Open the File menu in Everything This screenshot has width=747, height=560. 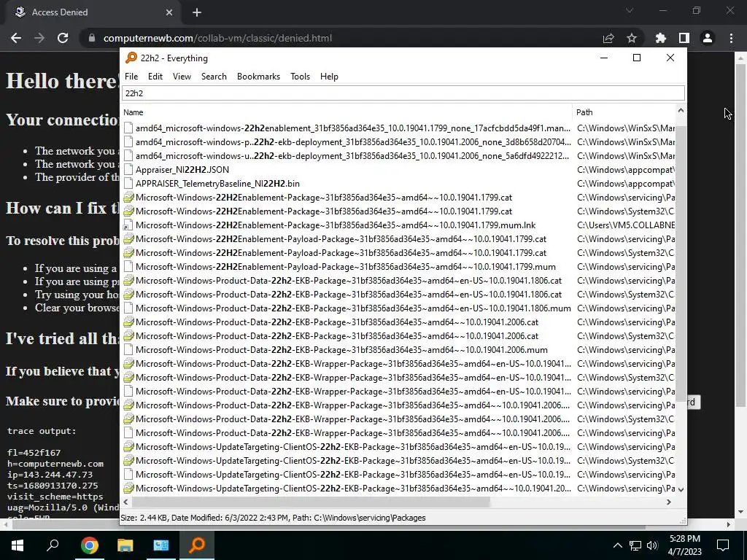tap(131, 76)
